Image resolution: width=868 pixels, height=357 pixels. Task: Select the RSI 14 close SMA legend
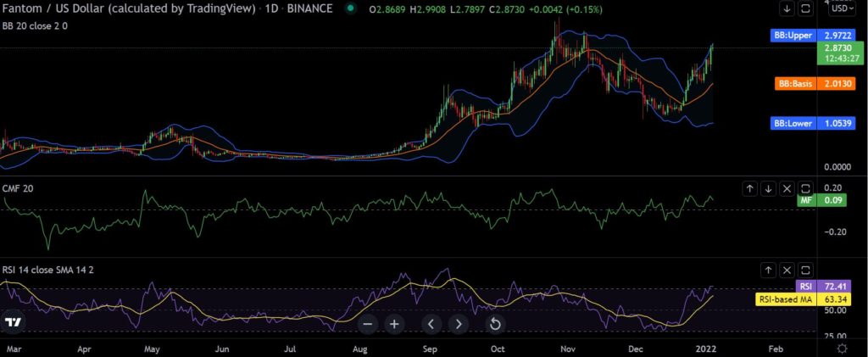(48, 270)
